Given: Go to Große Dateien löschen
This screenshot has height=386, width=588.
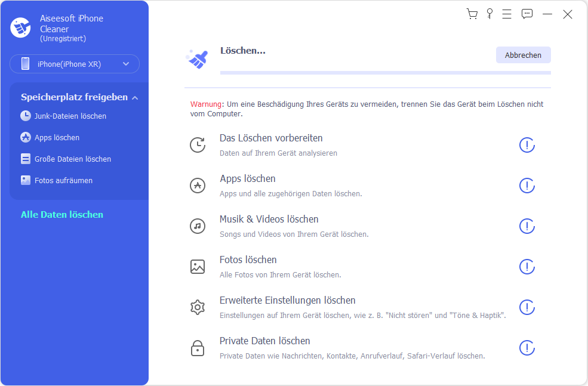Looking at the screenshot, I should pos(72,159).
